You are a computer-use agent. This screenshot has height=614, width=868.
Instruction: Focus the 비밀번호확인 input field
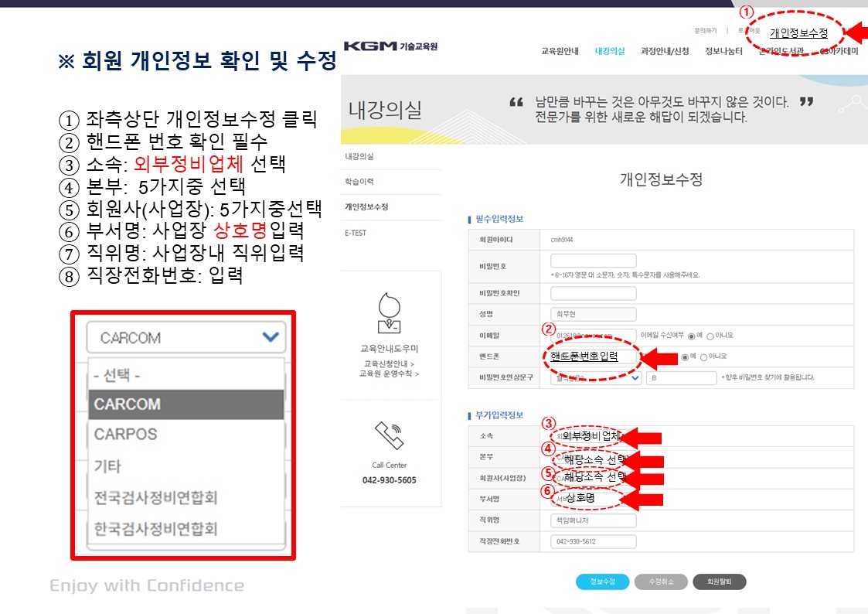(594, 293)
